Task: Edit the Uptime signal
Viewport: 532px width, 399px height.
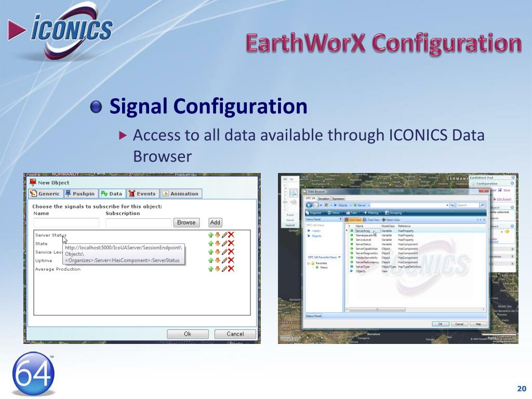Action: [x=224, y=260]
